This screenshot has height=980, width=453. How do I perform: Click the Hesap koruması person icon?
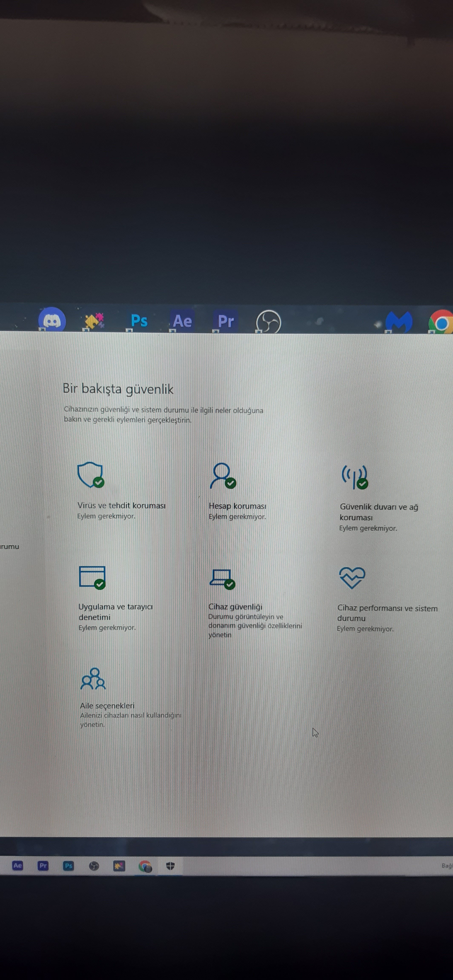pyautogui.click(x=222, y=475)
